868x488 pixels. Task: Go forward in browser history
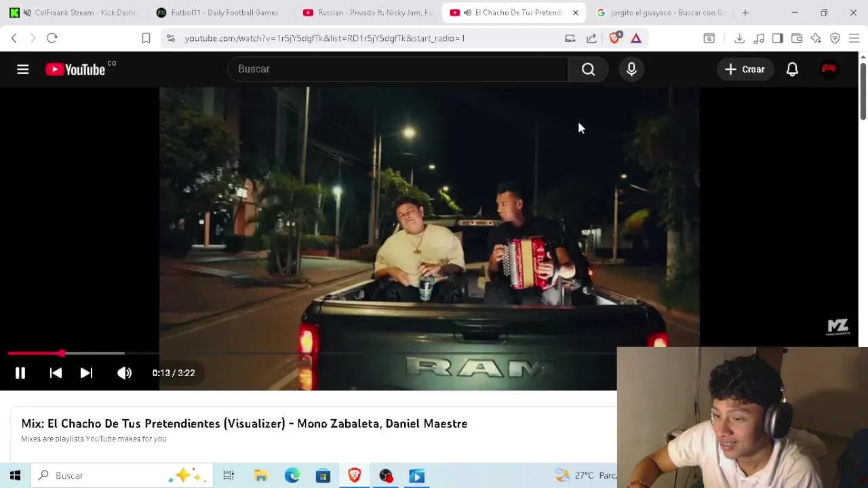point(33,39)
